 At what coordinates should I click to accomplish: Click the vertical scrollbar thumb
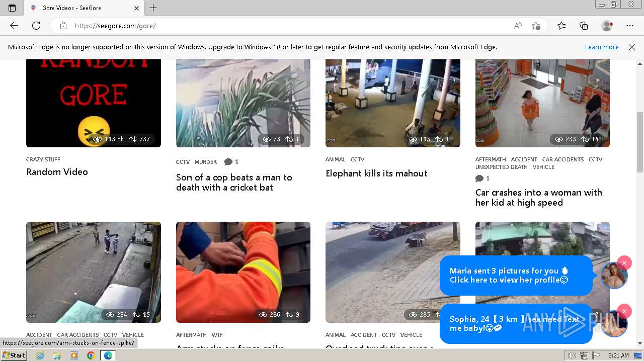coord(640,142)
